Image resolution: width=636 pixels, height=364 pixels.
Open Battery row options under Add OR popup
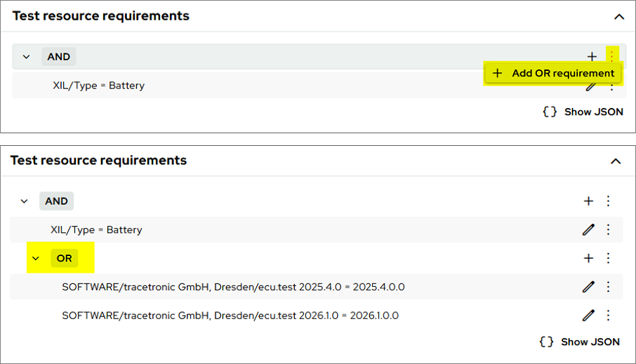pyautogui.click(x=612, y=87)
